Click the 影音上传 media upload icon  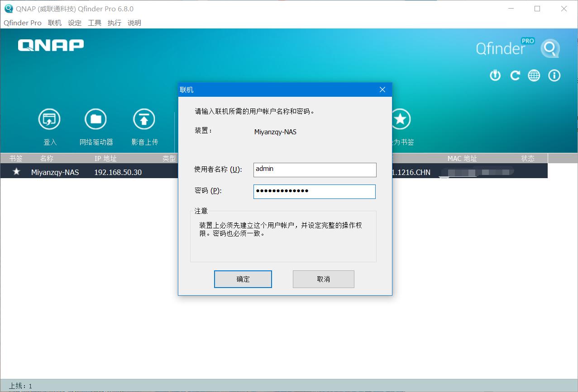(143, 118)
